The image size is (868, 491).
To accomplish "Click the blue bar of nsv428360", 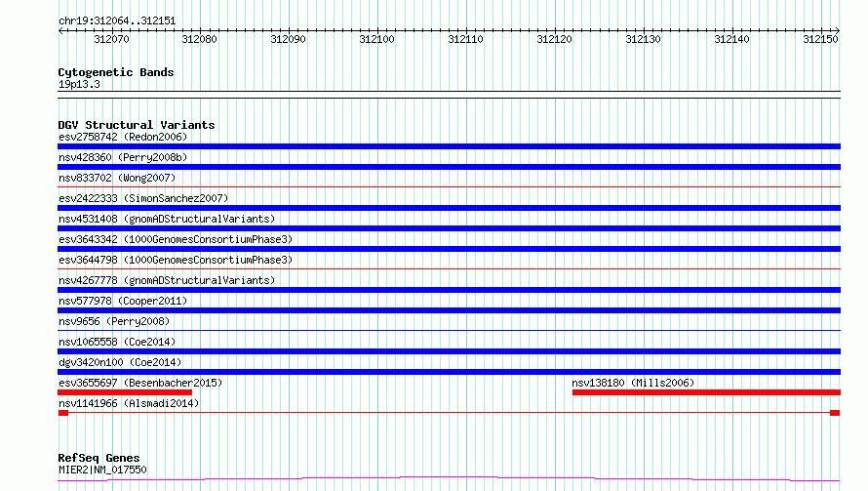I will click(449, 167).
